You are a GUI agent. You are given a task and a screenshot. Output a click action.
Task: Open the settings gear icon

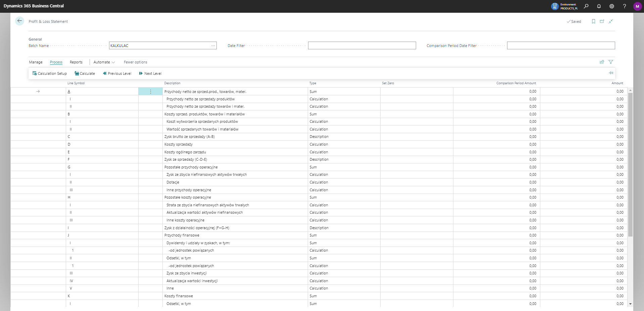click(612, 6)
